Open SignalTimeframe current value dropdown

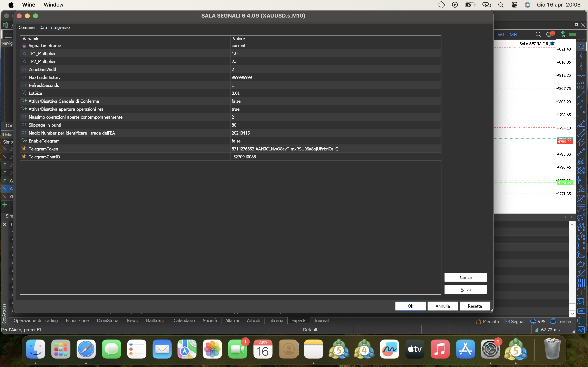point(238,46)
